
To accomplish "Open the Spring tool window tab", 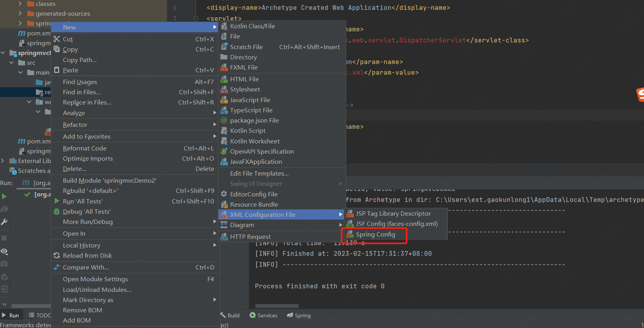I will [x=299, y=315].
